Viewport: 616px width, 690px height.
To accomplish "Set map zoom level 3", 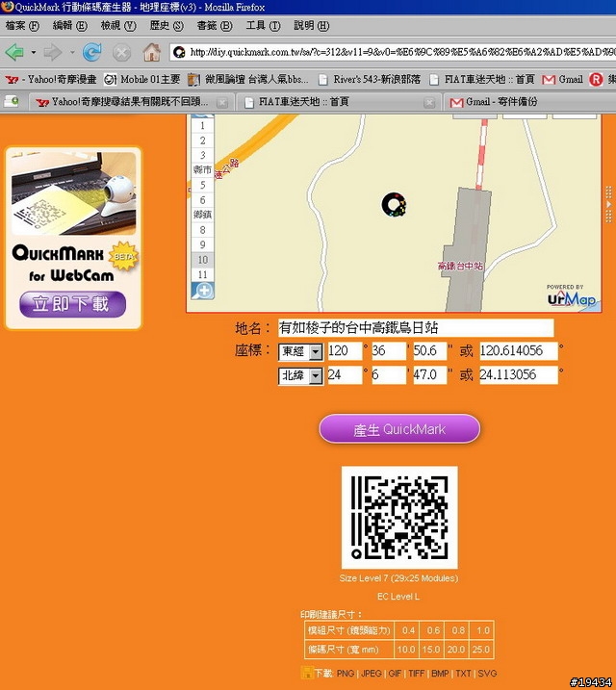I will coord(202,155).
